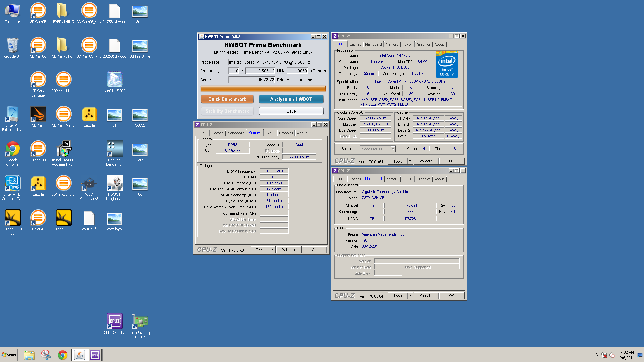Click the Start button
The width and height of the screenshot is (644, 362).
[9, 355]
